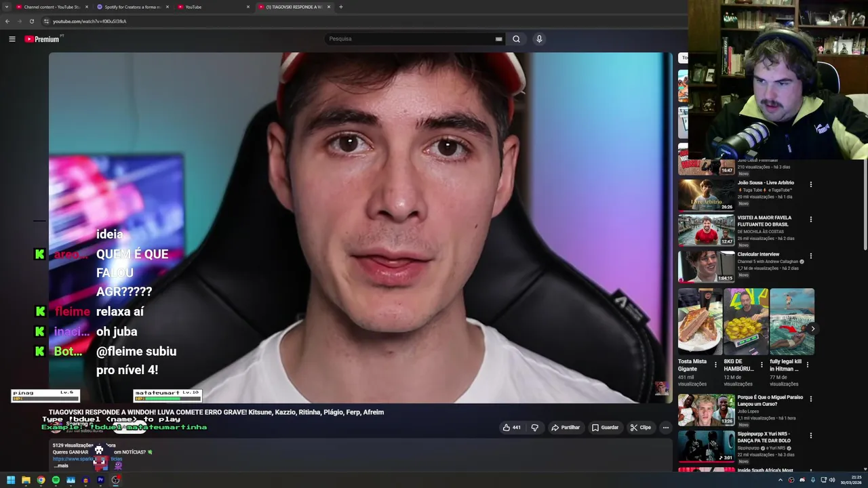Open options for João Sousa video
This screenshot has height=488, width=868.
[x=810, y=184]
